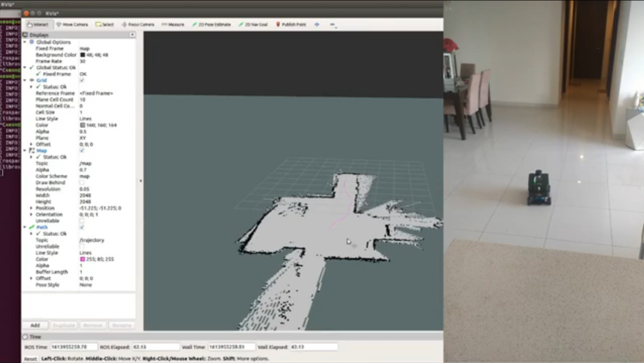Click the Global Options gear icon

click(x=31, y=42)
